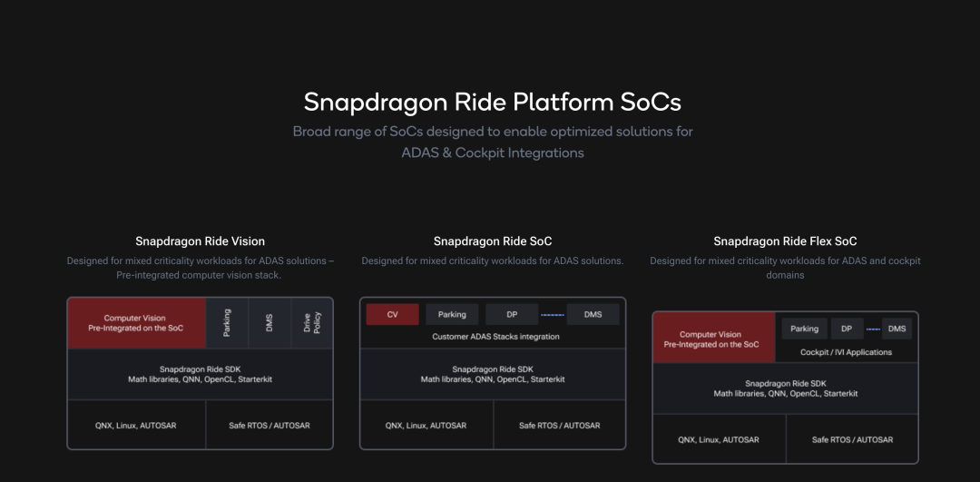980x482 pixels.
Task: Click Safe RTOS / AUTOSAR in Ride SoC diagram
Action: tap(559, 425)
